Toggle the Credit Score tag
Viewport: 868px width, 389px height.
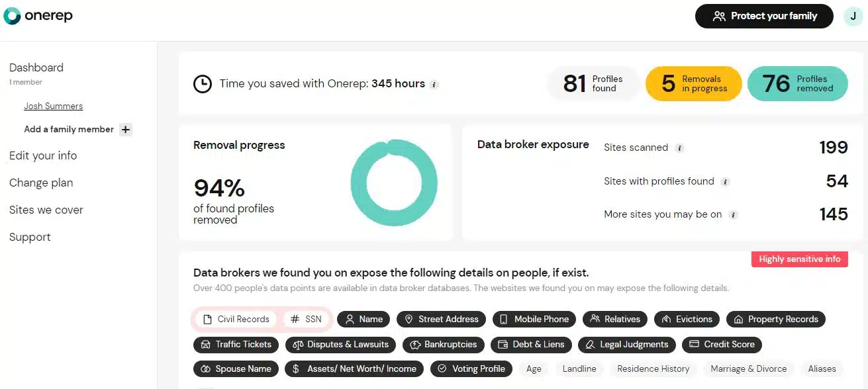click(722, 344)
